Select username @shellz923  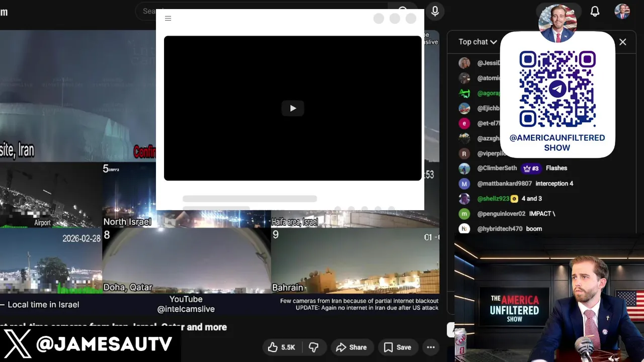(x=493, y=199)
